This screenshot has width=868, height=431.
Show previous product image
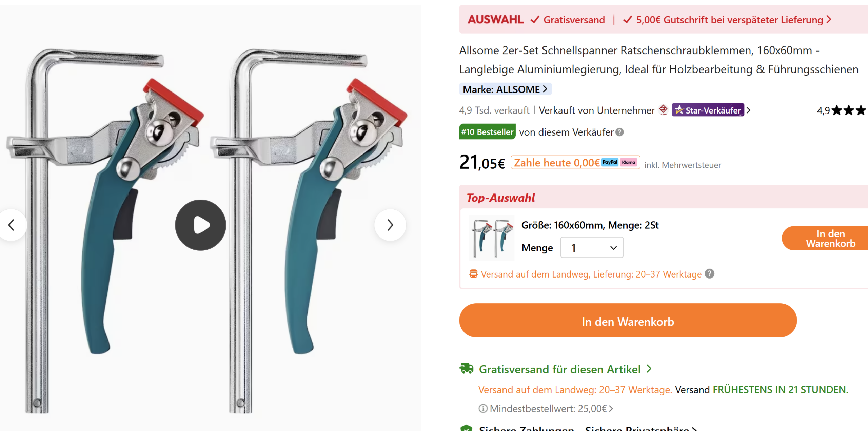(12, 225)
